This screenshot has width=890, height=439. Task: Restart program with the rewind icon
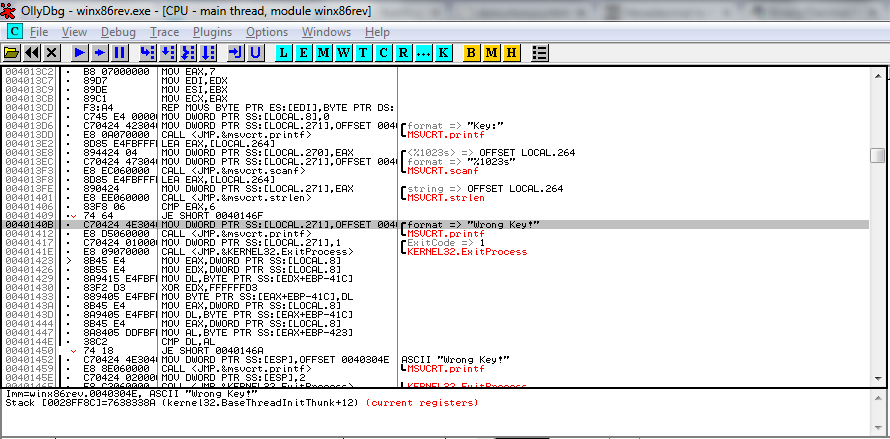point(32,53)
